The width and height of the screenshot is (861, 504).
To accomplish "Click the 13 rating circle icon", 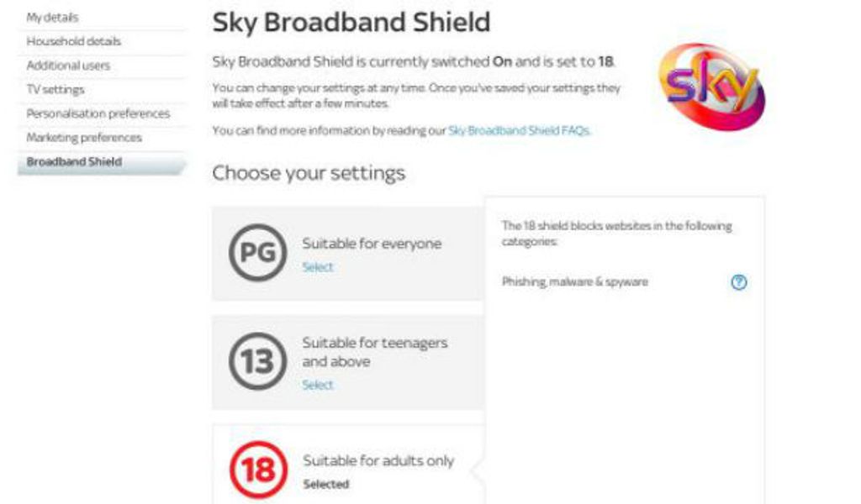I will [x=257, y=361].
